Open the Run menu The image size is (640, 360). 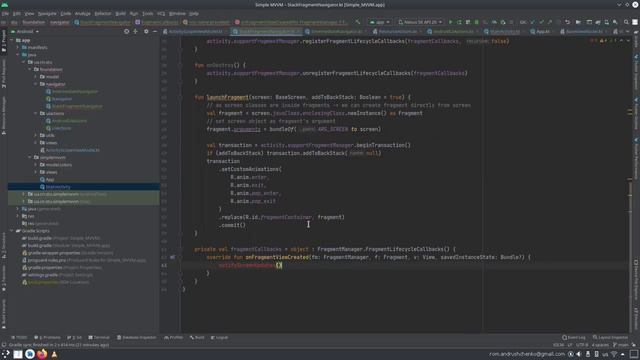pyautogui.click(x=134, y=13)
